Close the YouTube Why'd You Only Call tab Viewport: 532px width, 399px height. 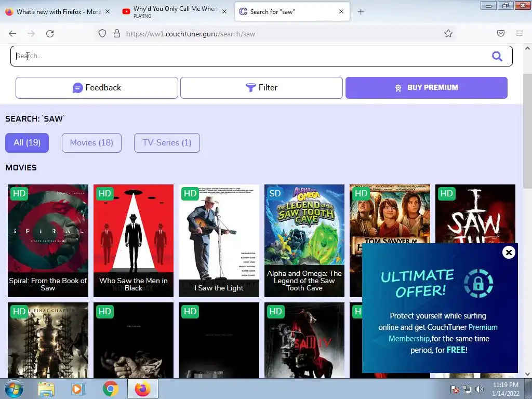pyautogui.click(x=224, y=11)
